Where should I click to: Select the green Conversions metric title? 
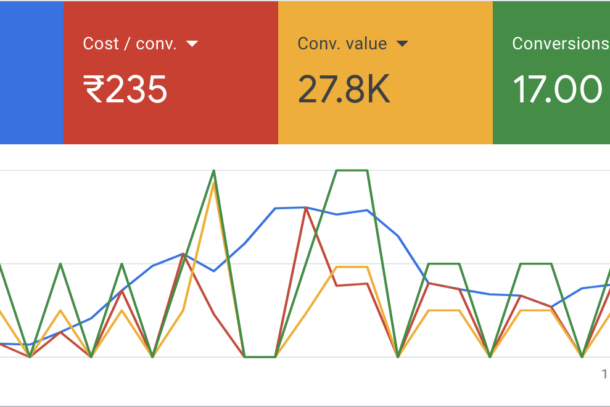click(x=560, y=44)
